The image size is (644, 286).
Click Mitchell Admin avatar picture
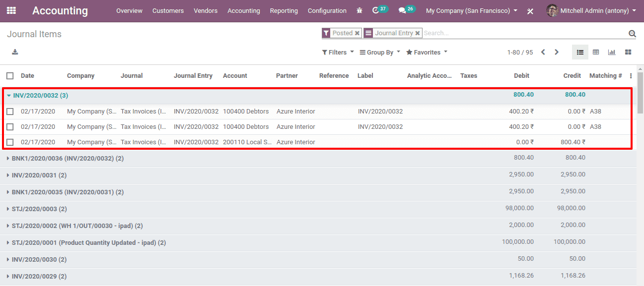(552, 10)
